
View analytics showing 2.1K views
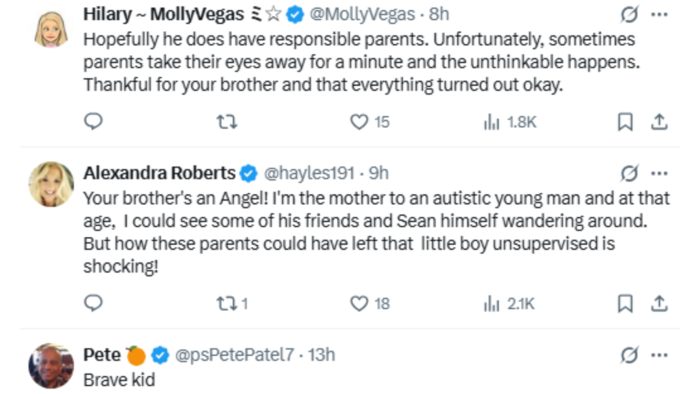[509, 304]
